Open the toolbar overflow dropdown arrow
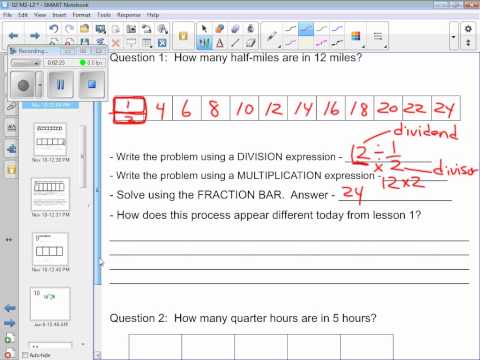 [453, 36]
